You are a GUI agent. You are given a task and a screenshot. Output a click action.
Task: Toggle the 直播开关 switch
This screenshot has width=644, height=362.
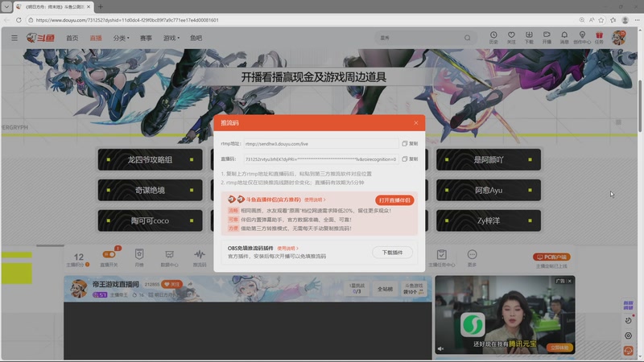point(109,254)
